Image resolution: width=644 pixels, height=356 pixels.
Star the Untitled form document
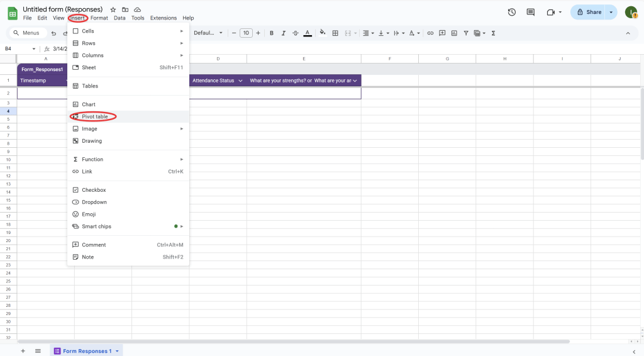pyautogui.click(x=113, y=10)
